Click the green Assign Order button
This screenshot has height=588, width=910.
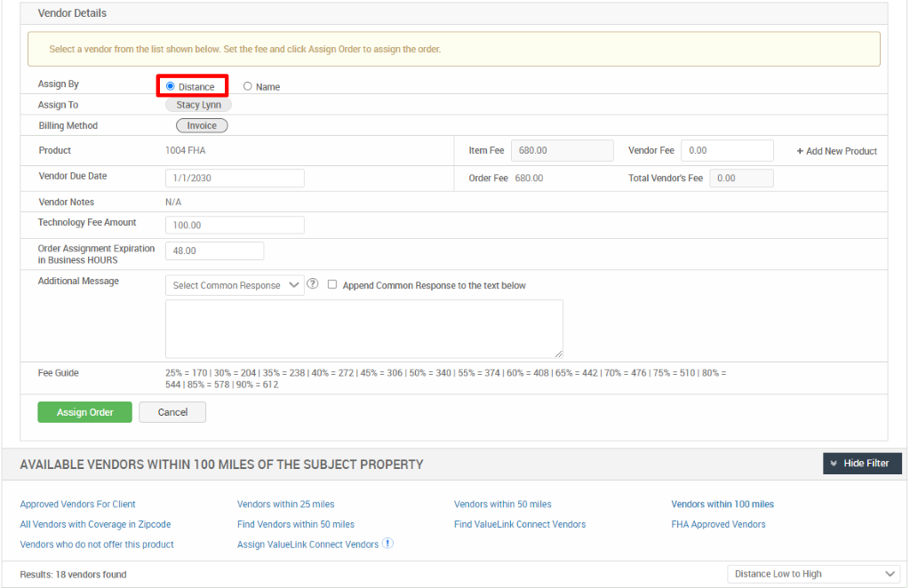[x=84, y=412]
